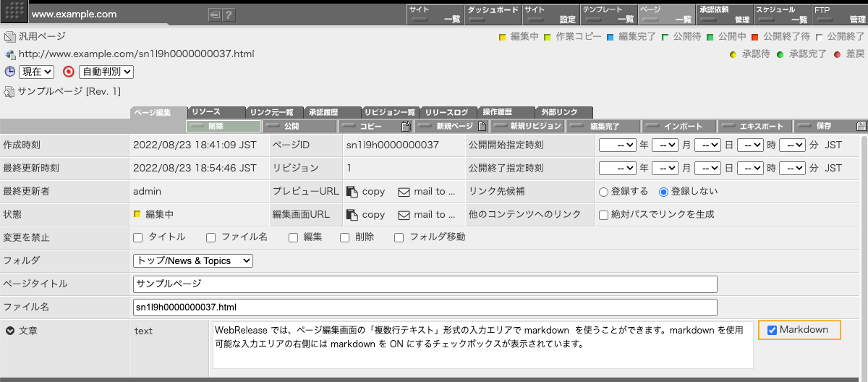Click the WebRelease grid logo icon
The height and width of the screenshot is (382, 868).
coord(15,13)
